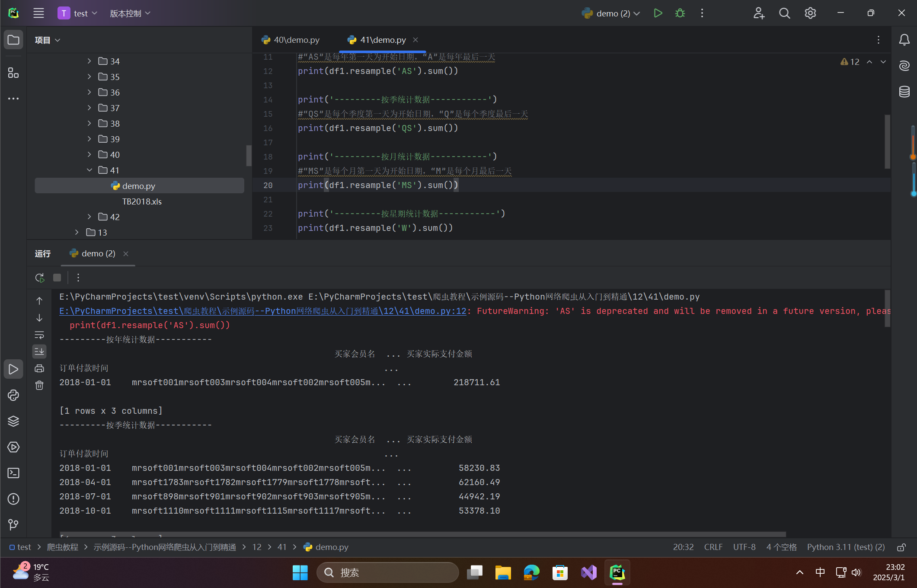Open the Python Packages tool window
This screenshot has height=588, width=917.
[x=13, y=421]
